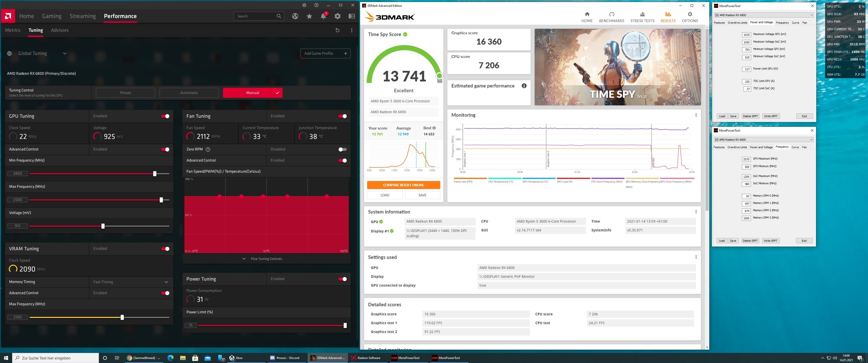Viewport: 868px width, 363px height.
Task: Open the Metrics sub-tab
Action: [x=13, y=30]
